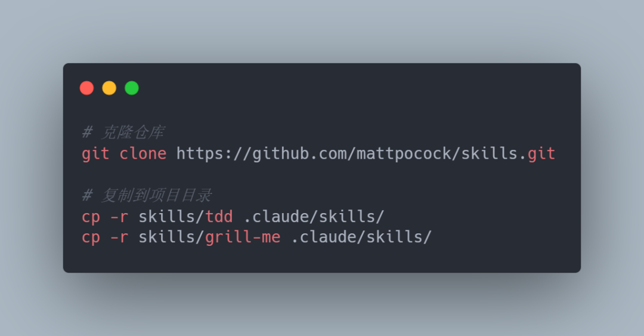Click the word 'clone'
Viewport: 644px width, 336px height.
[143, 154]
